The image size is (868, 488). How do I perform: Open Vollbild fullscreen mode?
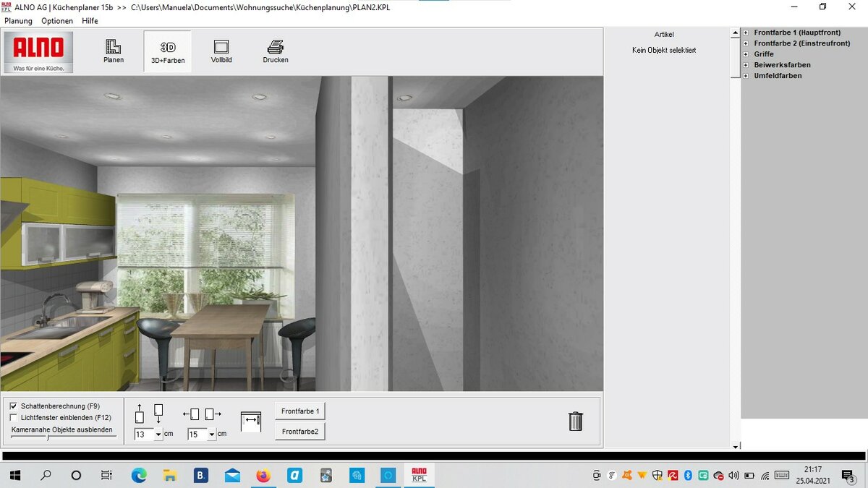tap(221, 51)
